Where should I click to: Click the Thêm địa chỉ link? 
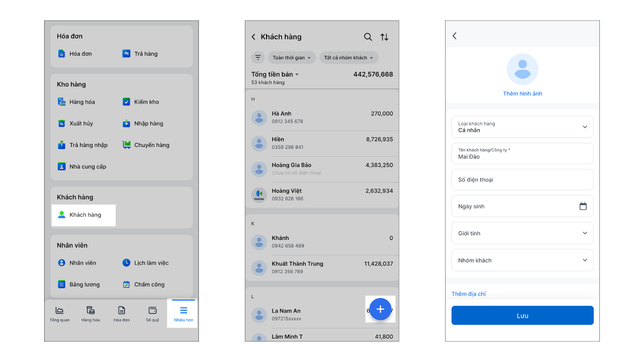point(469,294)
